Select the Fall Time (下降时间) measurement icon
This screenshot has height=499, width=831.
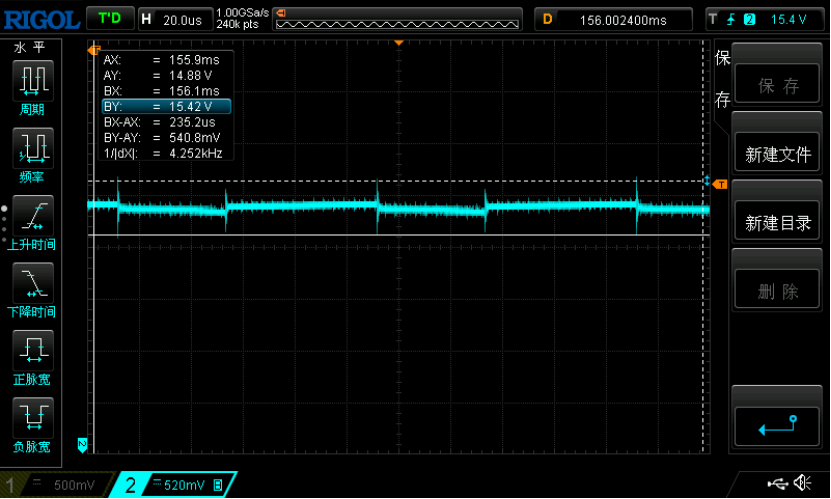click(33, 283)
